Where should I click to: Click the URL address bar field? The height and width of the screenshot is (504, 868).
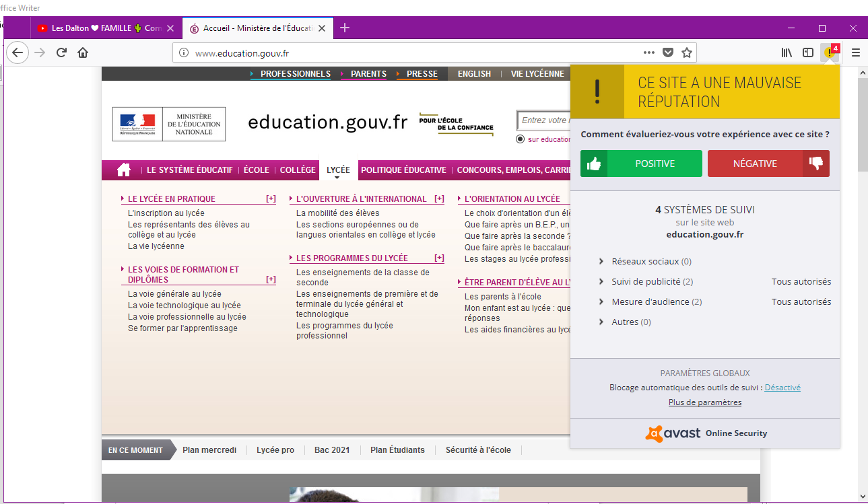(x=404, y=52)
